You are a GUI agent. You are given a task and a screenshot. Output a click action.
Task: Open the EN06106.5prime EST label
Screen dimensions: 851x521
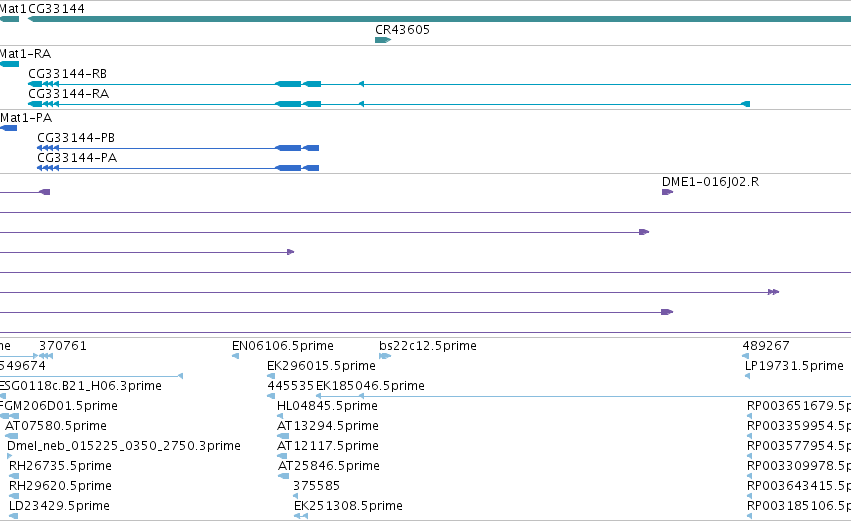(283, 346)
